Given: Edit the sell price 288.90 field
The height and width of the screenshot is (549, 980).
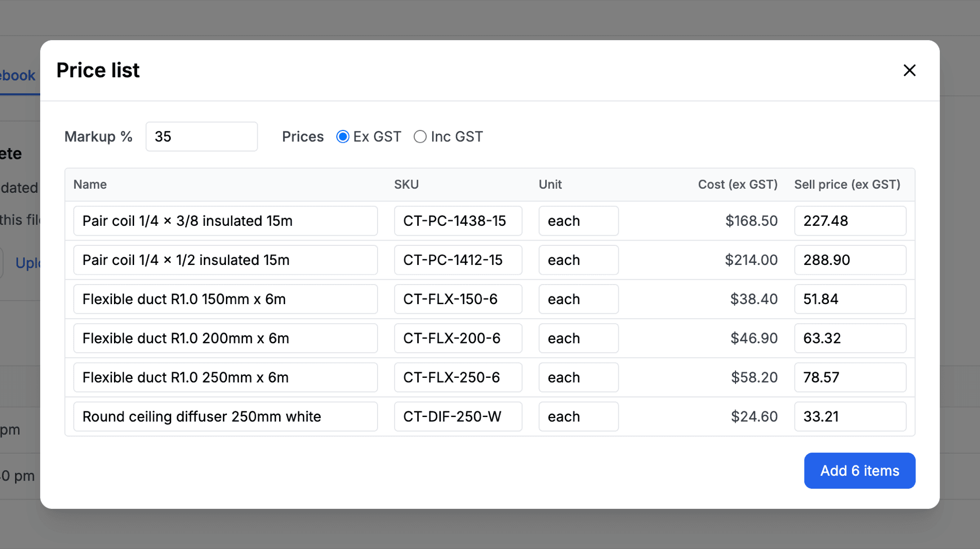Looking at the screenshot, I should (850, 260).
